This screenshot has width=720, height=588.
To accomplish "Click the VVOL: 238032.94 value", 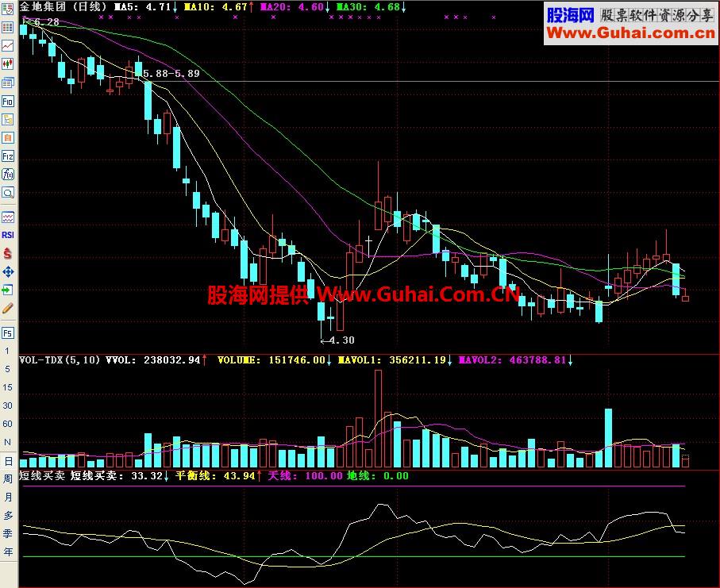I will [x=156, y=360].
